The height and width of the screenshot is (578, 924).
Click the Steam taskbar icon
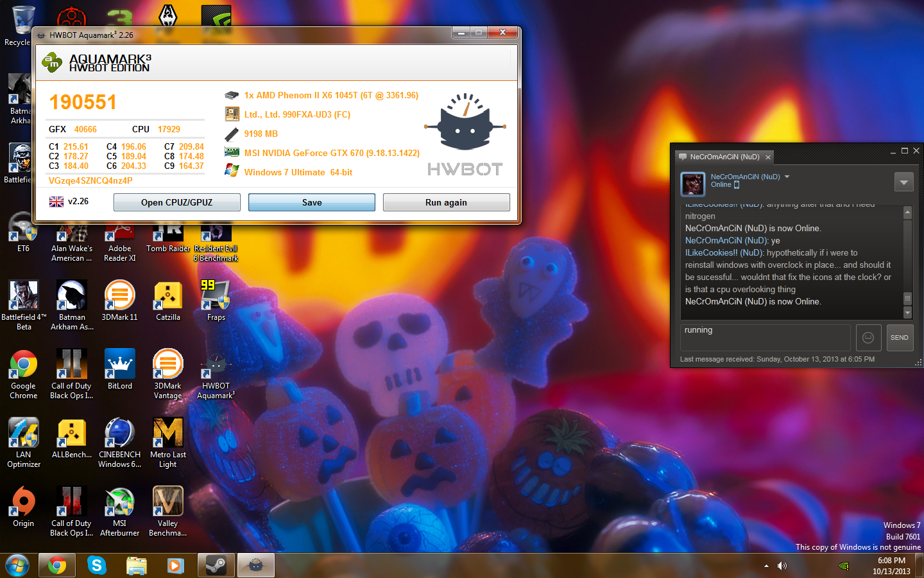point(216,566)
